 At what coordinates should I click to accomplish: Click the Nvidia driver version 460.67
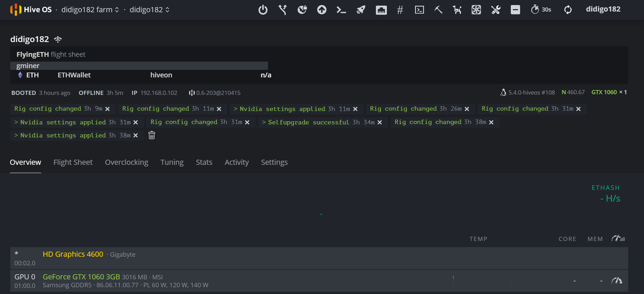[x=573, y=92]
